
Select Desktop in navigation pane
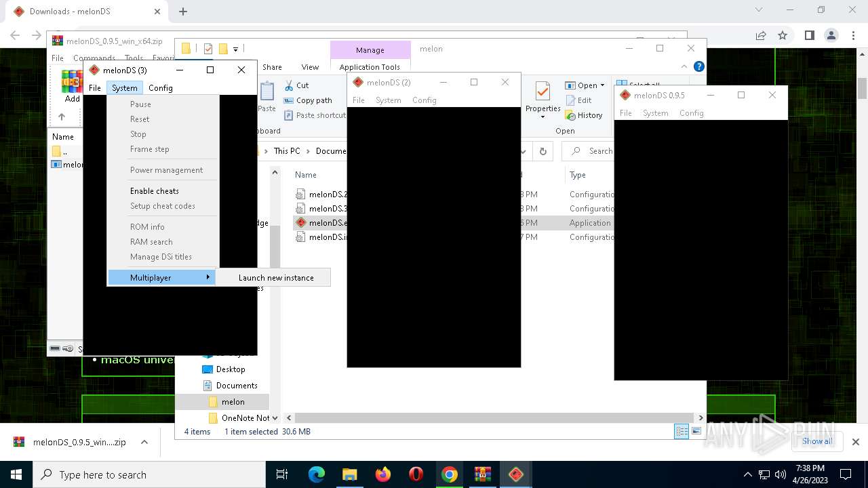tap(231, 369)
